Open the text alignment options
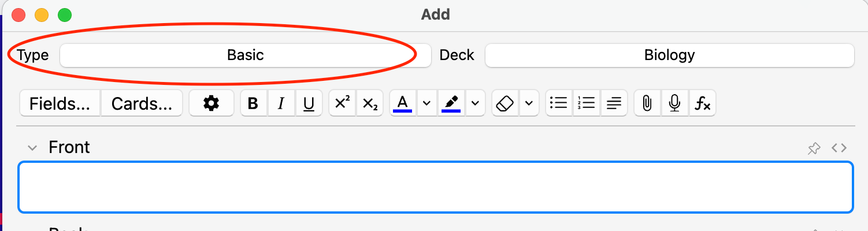This screenshot has height=231, width=868. (x=614, y=103)
